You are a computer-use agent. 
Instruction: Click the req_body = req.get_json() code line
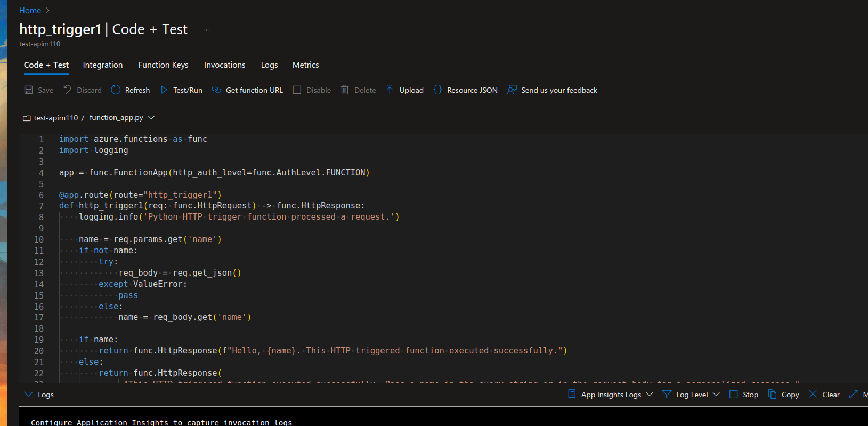click(x=180, y=273)
